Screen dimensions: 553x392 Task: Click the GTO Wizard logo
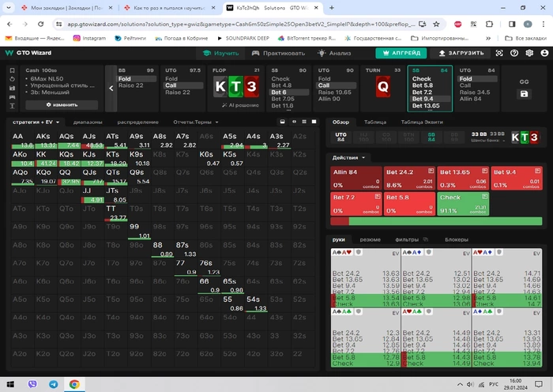click(x=28, y=53)
